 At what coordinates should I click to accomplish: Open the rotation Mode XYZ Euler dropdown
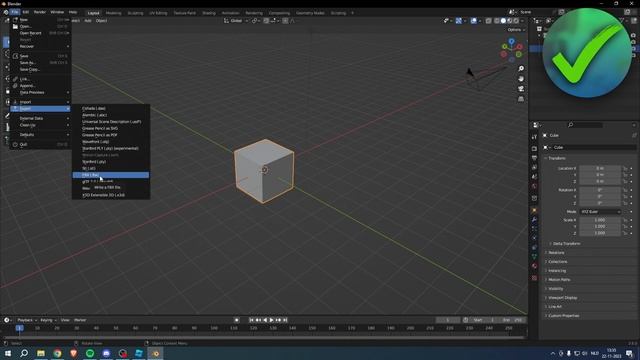click(x=600, y=212)
